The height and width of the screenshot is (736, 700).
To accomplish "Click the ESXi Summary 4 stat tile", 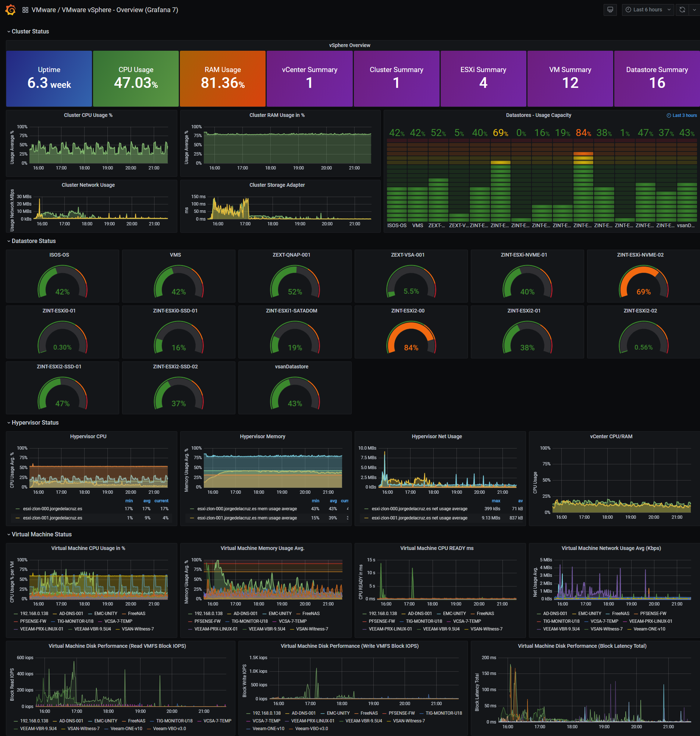I will coord(483,79).
